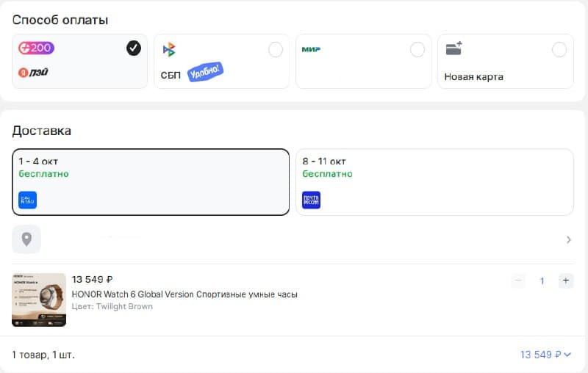Click the Доставка heading
This screenshot has height=373, width=588.
42,131
